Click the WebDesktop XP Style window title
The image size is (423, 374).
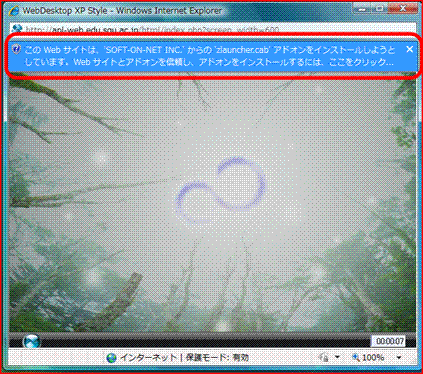click(x=122, y=11)
